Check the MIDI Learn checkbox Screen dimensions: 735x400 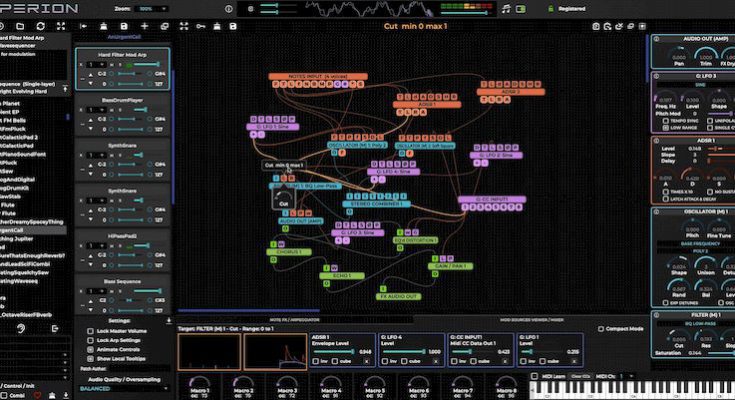(x=535, y=376)
